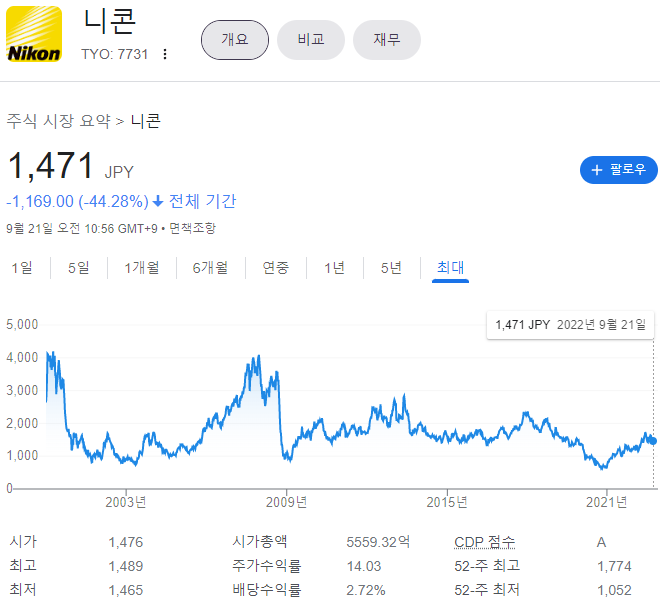Click the 최고 value 1,489
The height and width of the screenshot is (600, 660).
point(126,566)
